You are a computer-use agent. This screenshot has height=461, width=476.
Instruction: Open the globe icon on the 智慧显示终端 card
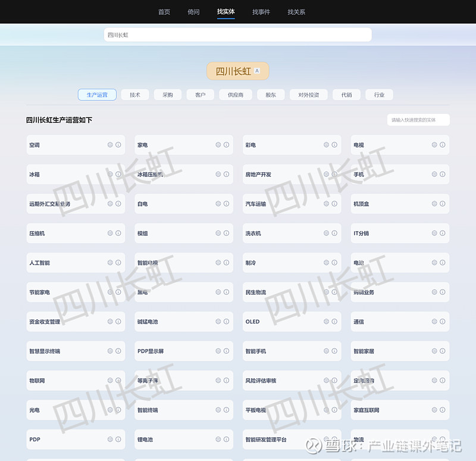(x=110, y=351)
